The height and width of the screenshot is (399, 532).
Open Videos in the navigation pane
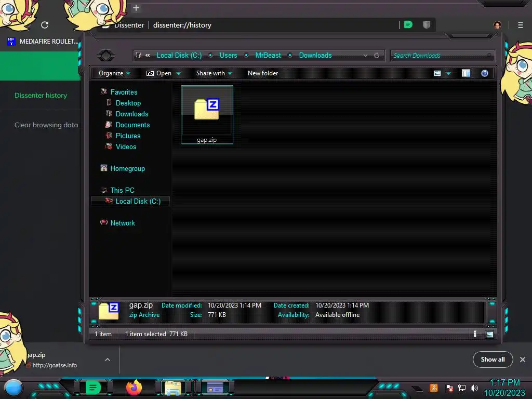pyautogui.click(x=126, y=147)
